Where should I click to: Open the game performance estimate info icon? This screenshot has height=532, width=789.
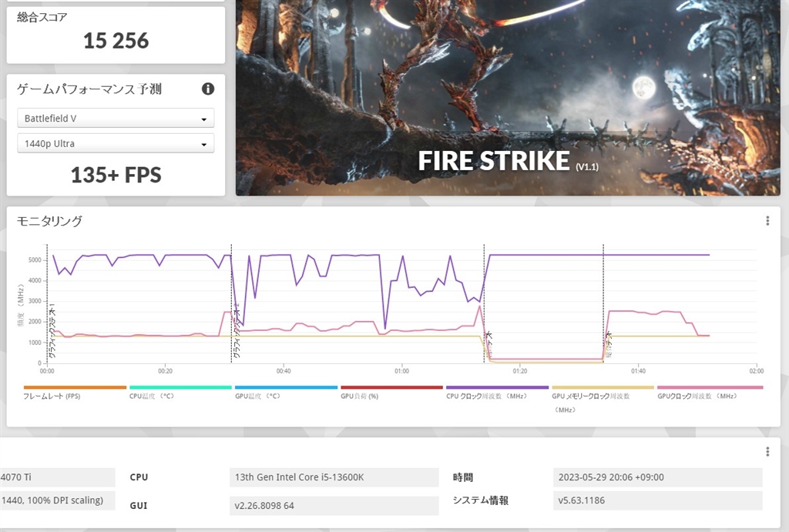tap(208, 89)
